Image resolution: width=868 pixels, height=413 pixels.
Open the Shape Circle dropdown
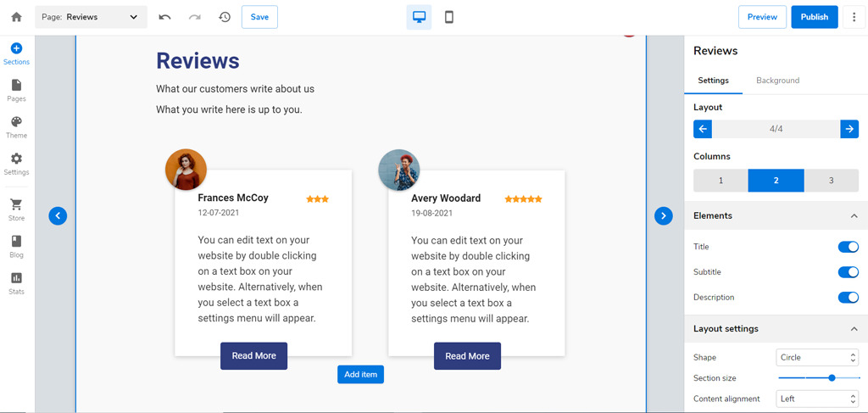point(817,358)
